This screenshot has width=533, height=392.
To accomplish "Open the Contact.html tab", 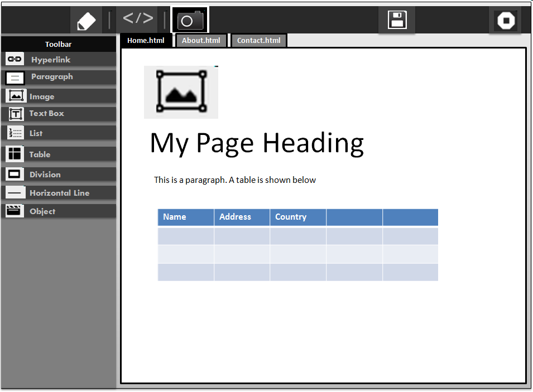I will click(x=258, y=41).
